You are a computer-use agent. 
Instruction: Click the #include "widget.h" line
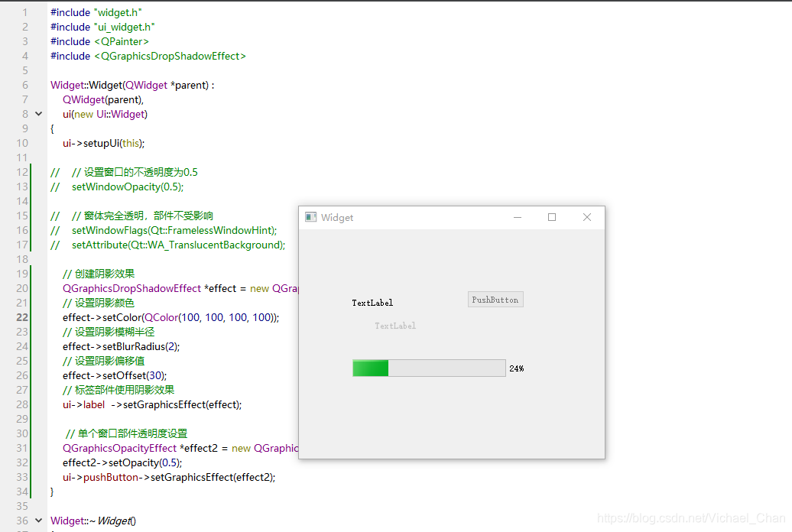96,12
